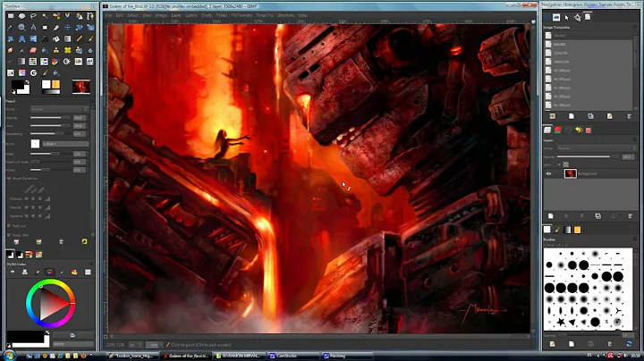Select the Blur droplet tool

pos(90,50)
